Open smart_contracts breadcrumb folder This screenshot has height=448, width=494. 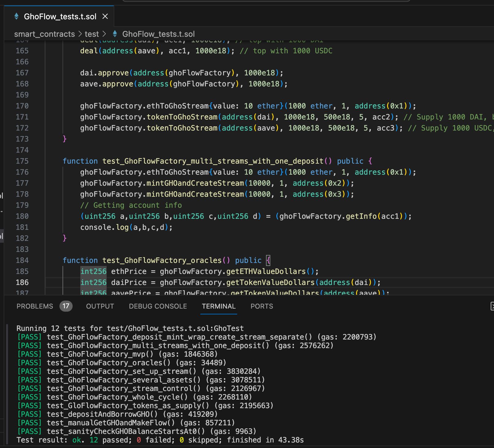pos(44,34)
